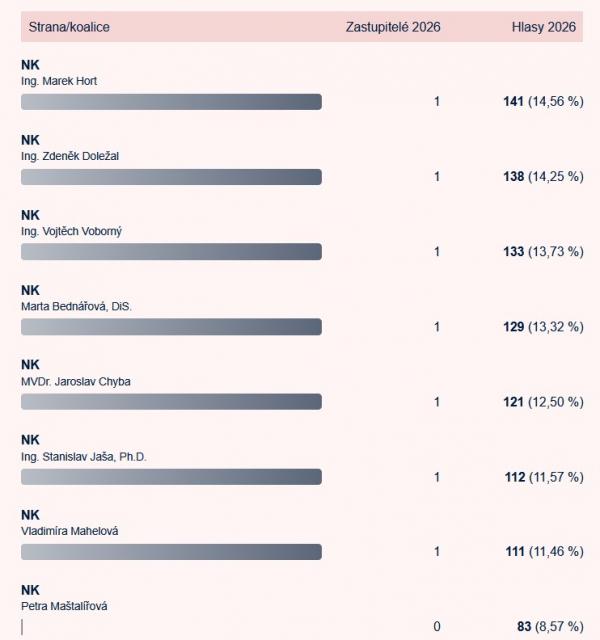Click the Hlasy 2026 column header

(x=544, y=27)
